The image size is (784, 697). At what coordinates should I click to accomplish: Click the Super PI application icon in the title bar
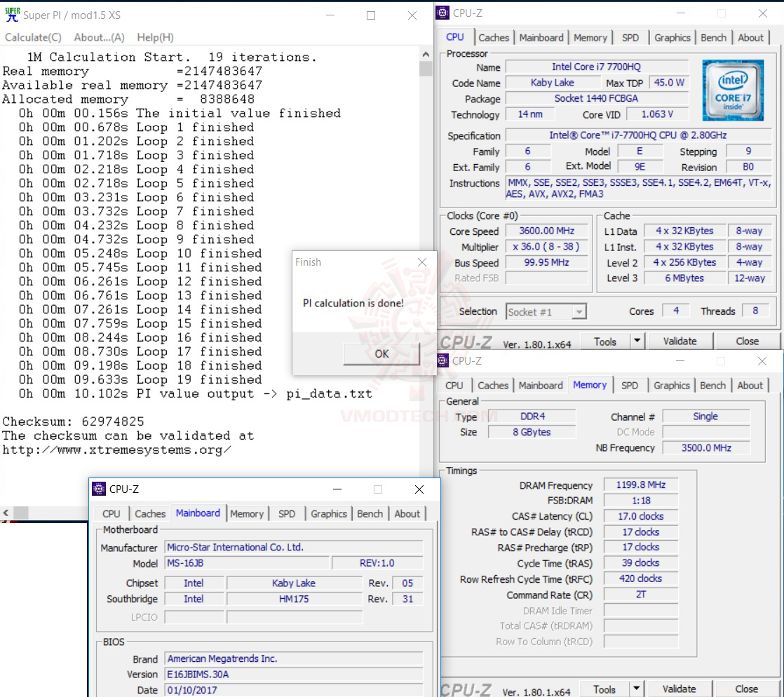[12, 15]
